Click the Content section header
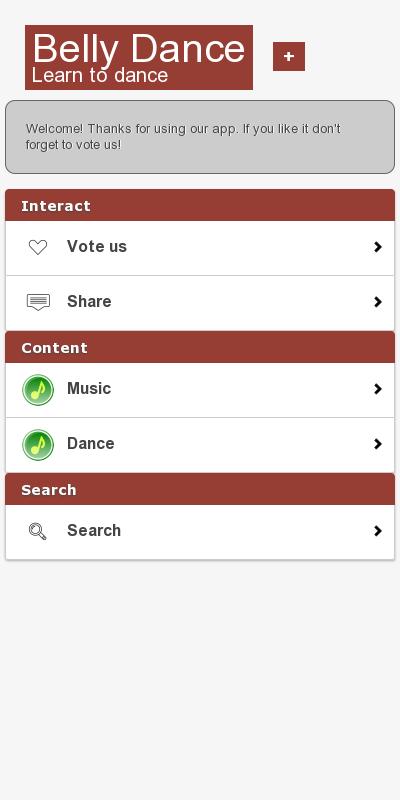This screenshot has height=800, width=400. coord(200,347)
